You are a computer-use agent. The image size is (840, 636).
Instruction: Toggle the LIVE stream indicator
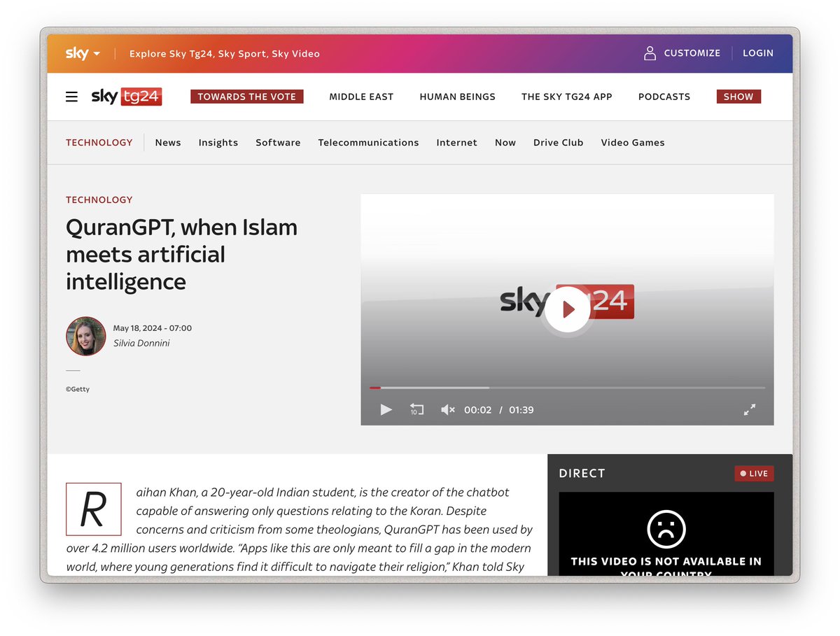coord(754,473)
